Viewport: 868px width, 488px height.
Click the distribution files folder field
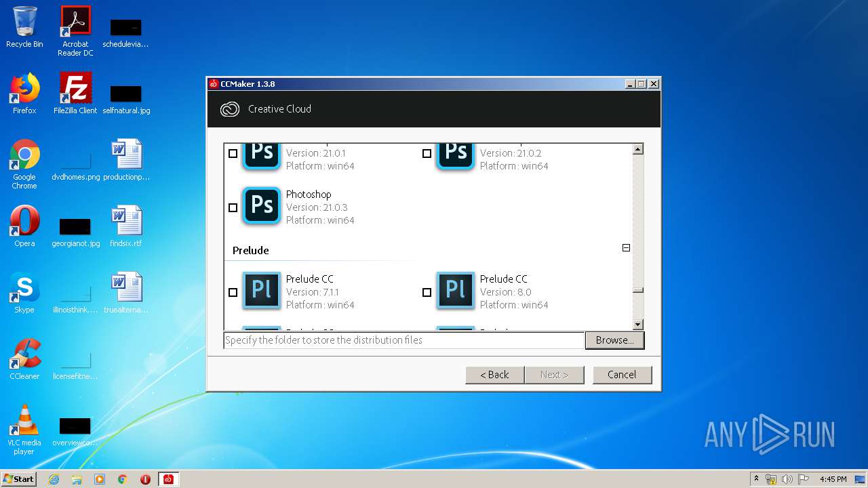pos(403,340)
